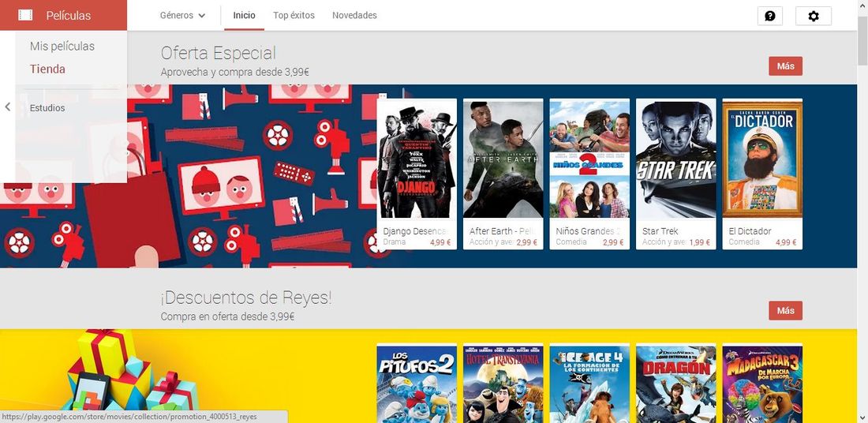Image resolution: width=868 pixels, height=423 pixels.
Task: Click the Oferta Especial promotional banner artwork
Action: pyautogui.click(x=189, y=176)
